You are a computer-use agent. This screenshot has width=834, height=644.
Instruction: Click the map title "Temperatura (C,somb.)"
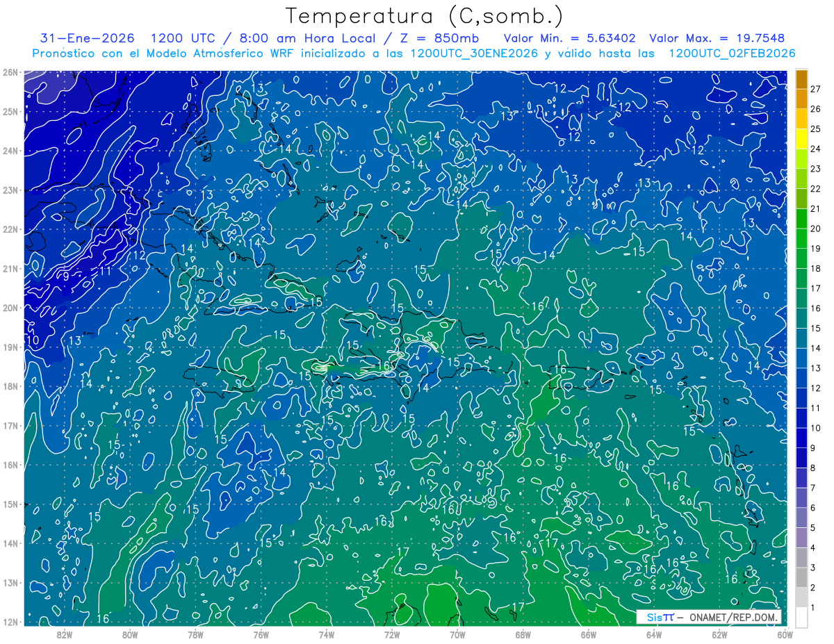[425, 16]
